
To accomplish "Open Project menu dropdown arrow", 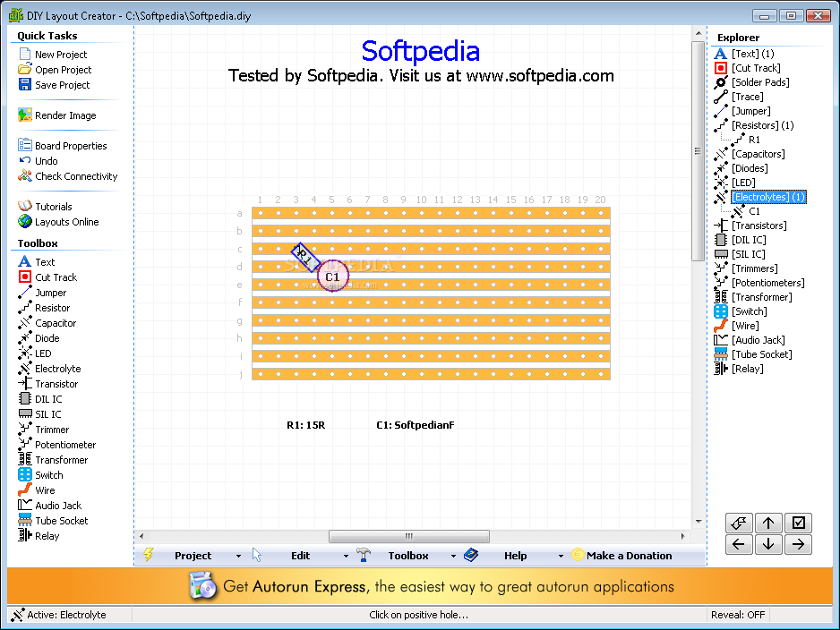I will coord(238,556).
